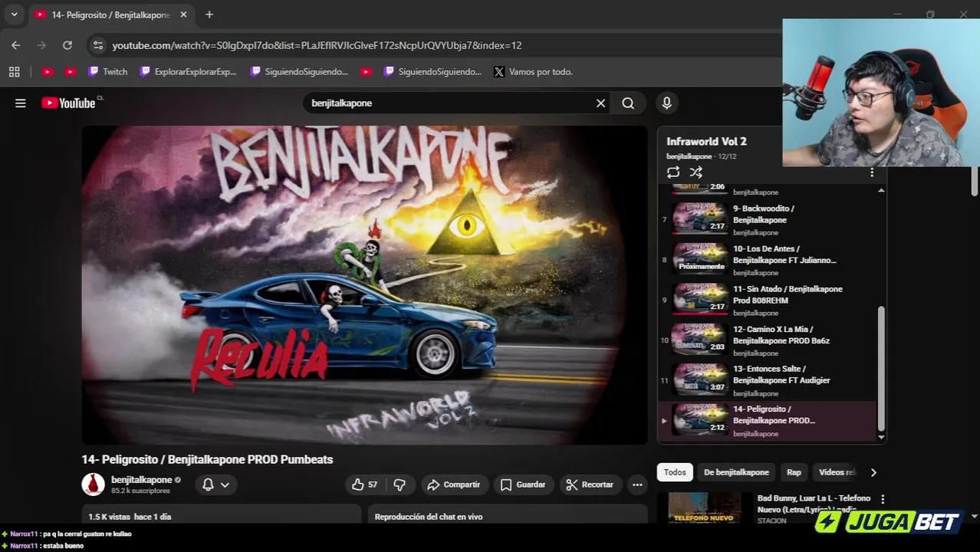
Task: Clear the search box with X
Action: 600,103
